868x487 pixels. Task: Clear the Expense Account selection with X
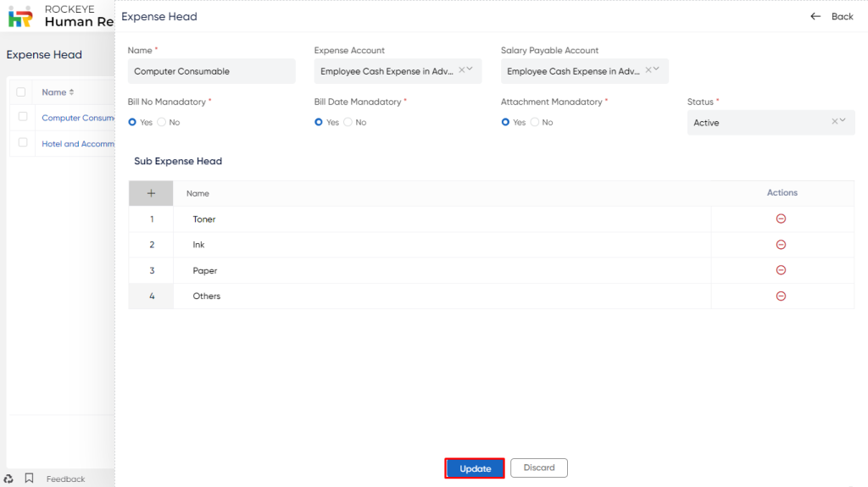(x=462, y=70)
